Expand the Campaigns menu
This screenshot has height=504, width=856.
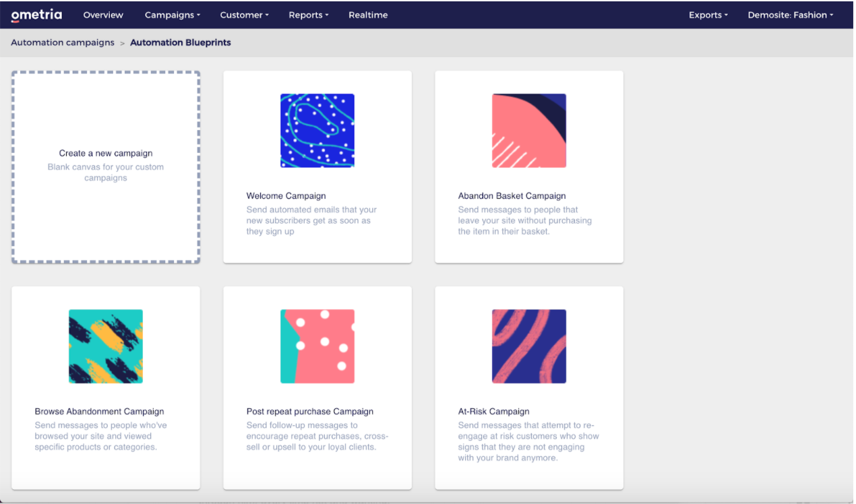click(173, 15)
